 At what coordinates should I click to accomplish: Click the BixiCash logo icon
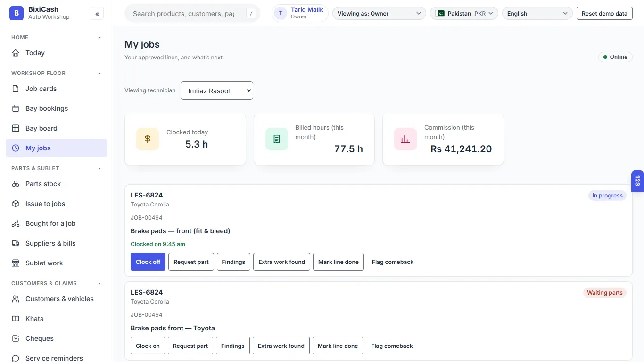point(17,13)
